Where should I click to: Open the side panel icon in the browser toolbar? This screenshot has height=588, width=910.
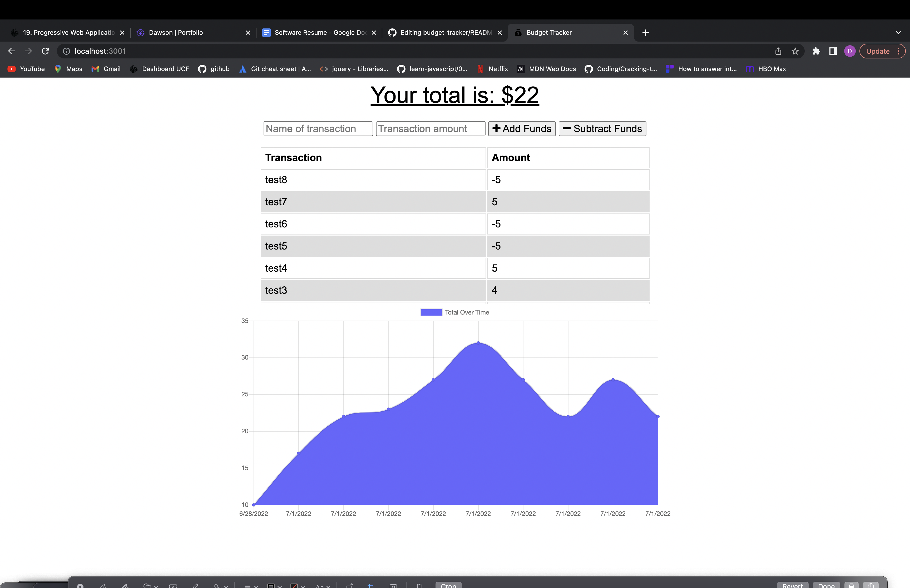coord(833,51)
